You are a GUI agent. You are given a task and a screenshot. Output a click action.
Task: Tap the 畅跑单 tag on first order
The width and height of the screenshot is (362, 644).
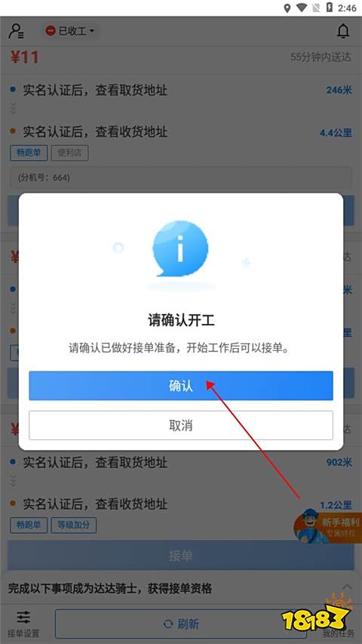pos(29,153)
